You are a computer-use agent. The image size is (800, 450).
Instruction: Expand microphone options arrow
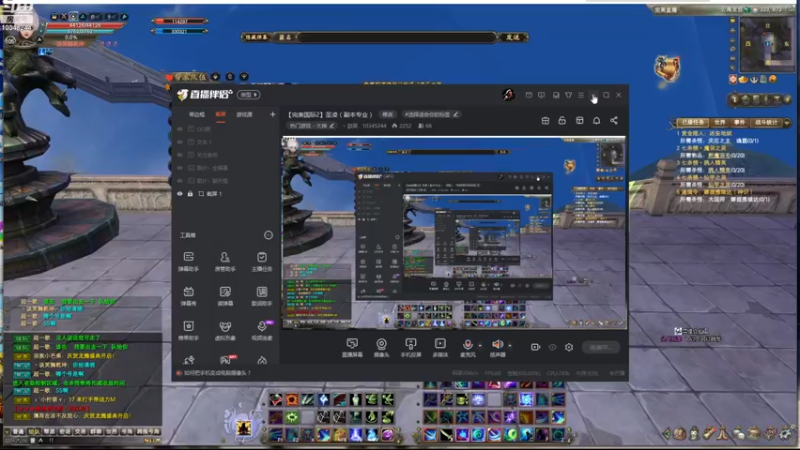click(x=480, y=345)
